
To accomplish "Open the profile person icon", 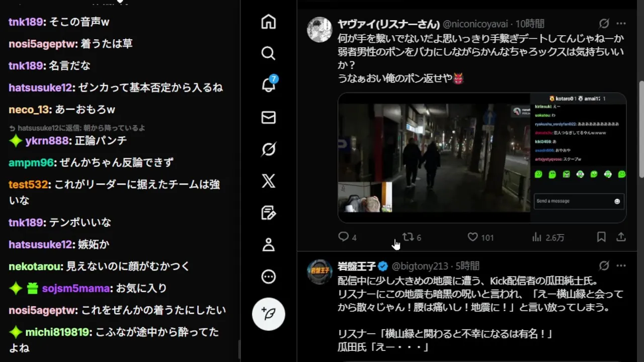I will click(x=269, y=245).
